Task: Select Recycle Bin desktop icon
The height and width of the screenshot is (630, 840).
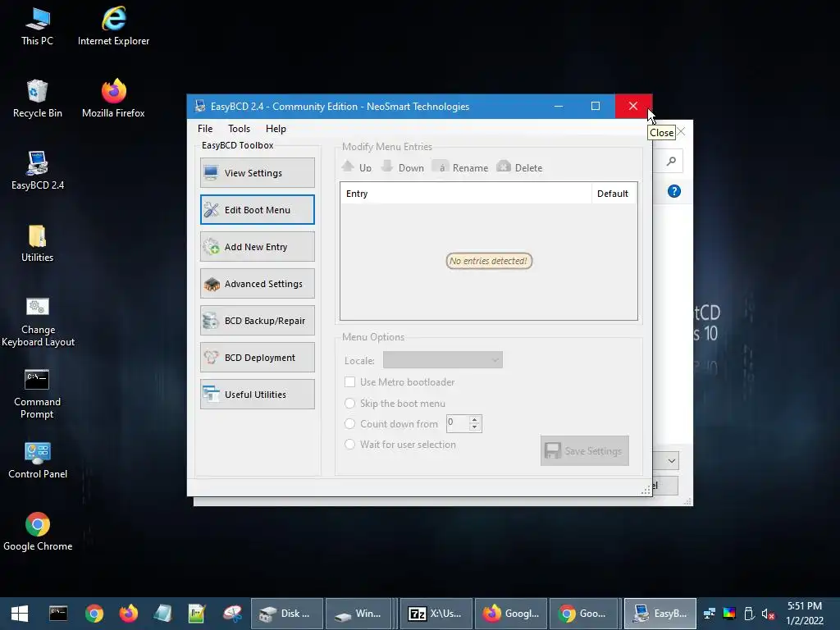Action: [x=38, y=98]
